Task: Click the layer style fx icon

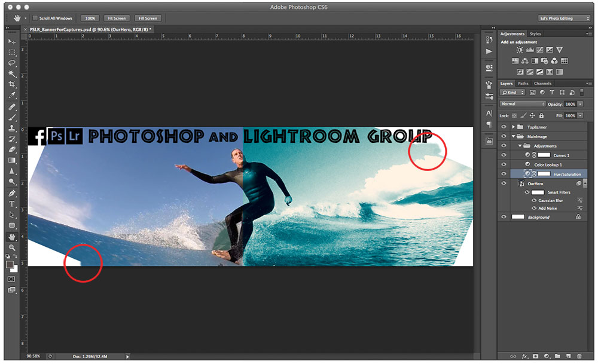Action: coord(525,356)
